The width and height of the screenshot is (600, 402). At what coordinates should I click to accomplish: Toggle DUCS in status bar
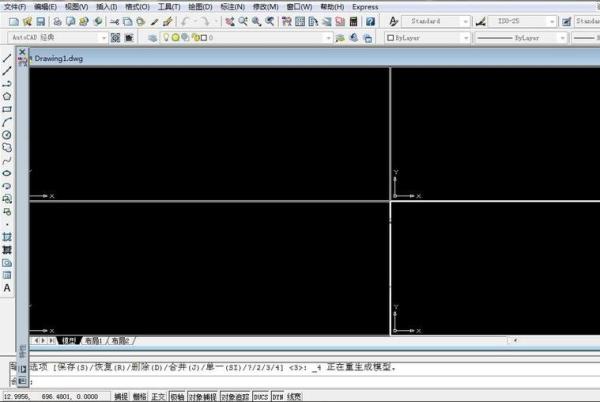(261, 397)
